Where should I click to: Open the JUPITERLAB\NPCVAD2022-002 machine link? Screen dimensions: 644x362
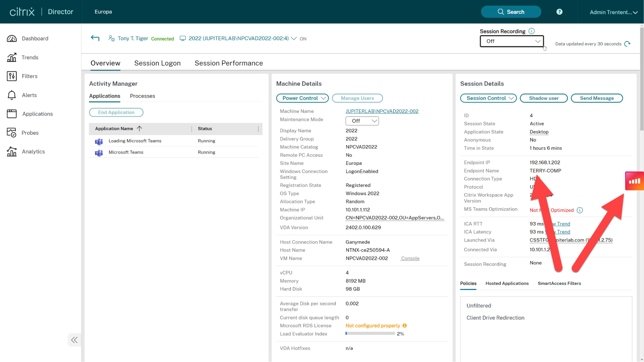pos(382,111)
